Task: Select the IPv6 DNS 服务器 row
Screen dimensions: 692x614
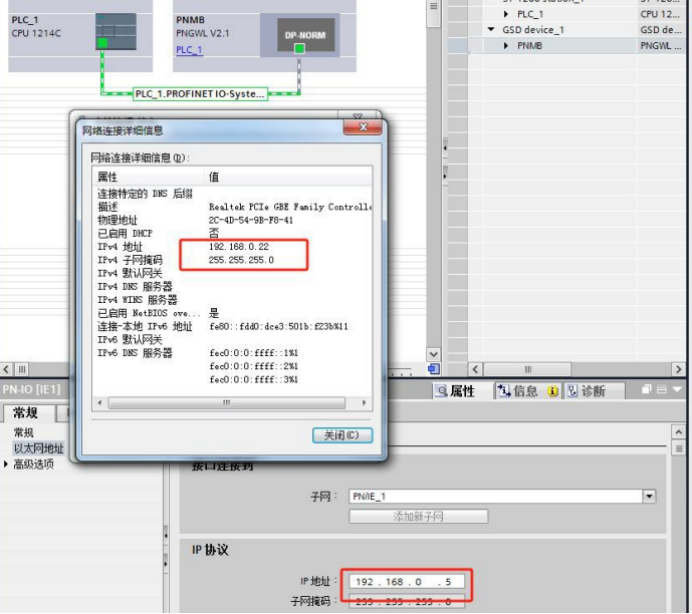Action: point(232,353)
